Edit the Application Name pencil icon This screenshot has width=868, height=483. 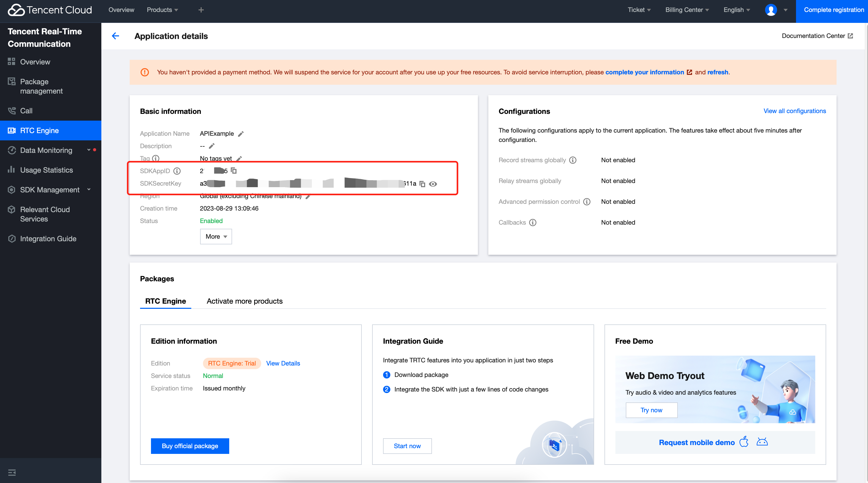(241, 134)
